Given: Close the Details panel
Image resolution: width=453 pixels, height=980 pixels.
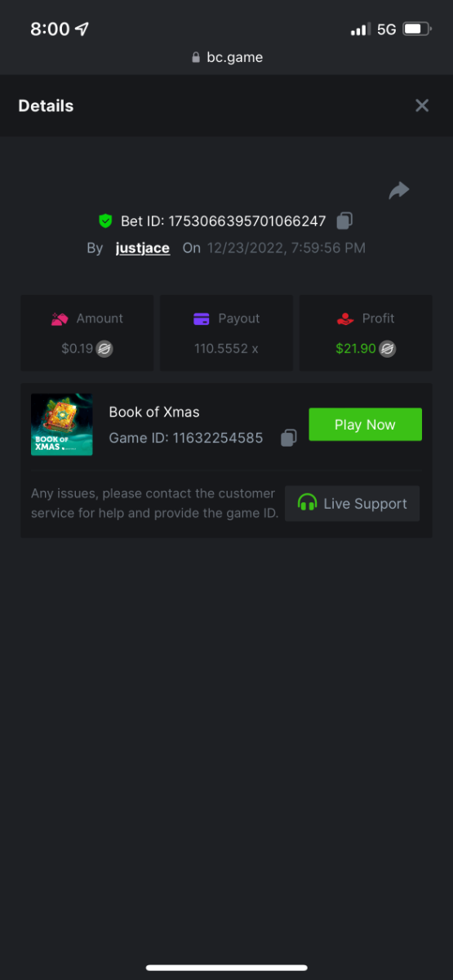Looking at the screenshot, I should click(x=422, y=105).
